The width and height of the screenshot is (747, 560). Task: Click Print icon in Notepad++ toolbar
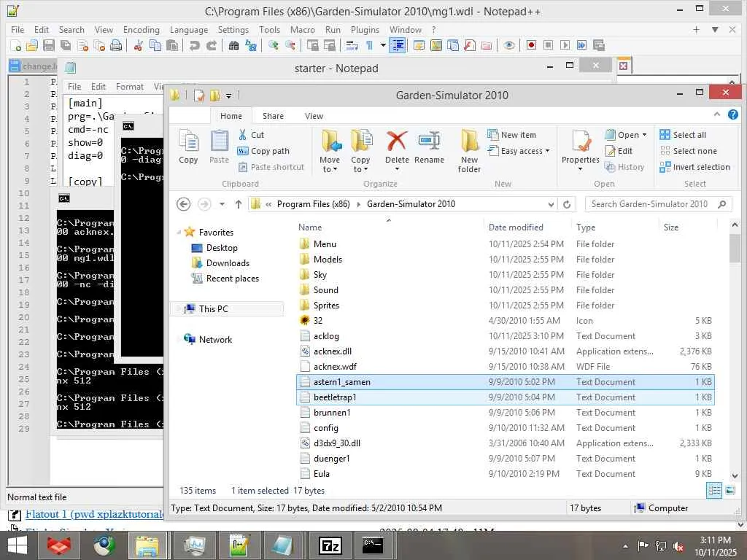116,45
